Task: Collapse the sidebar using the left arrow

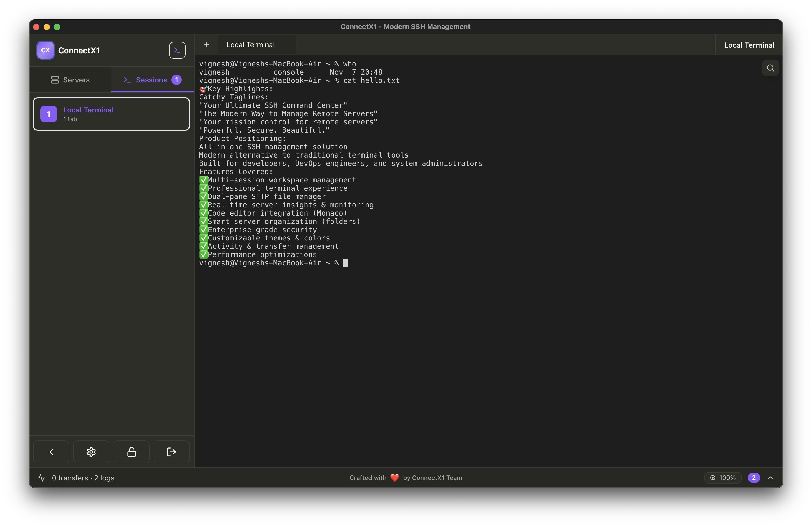Action: (51, 452)
